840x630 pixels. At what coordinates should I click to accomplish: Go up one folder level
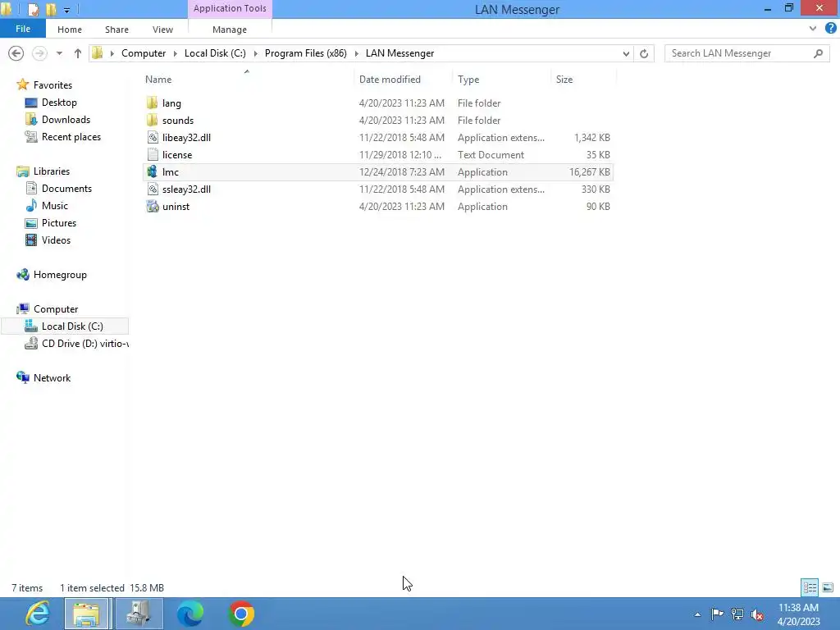click(x=78, y=53)
